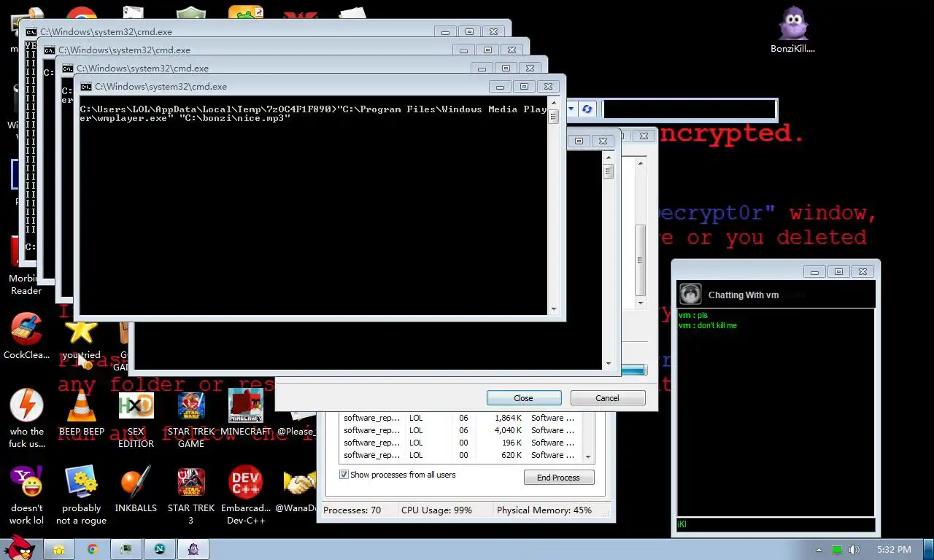
Task: Show hidden tray icons arrow
Action: (819, 550)
